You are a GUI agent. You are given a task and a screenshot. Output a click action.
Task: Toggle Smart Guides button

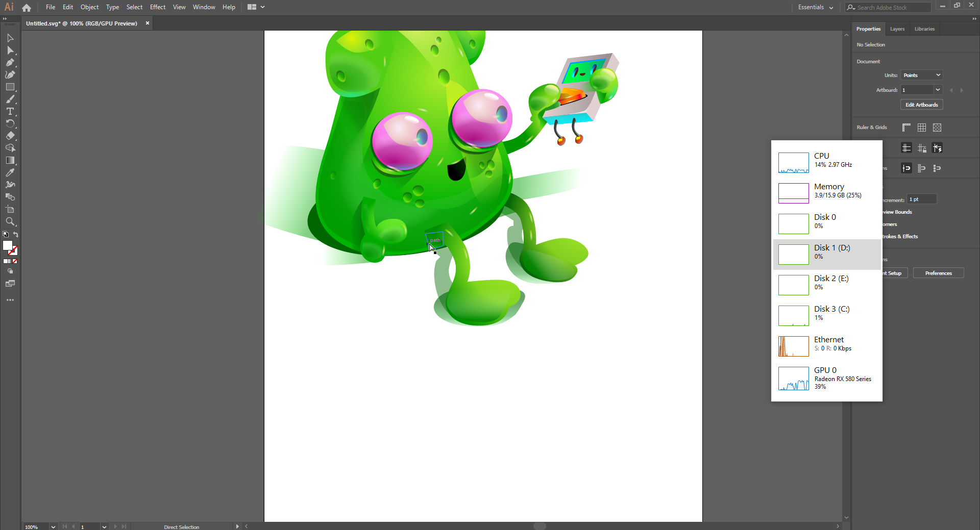(937, 148)
